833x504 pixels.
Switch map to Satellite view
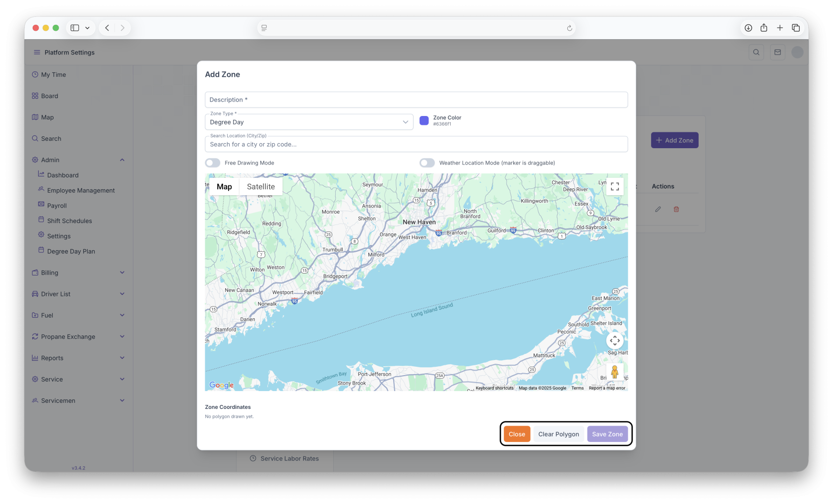261,187
